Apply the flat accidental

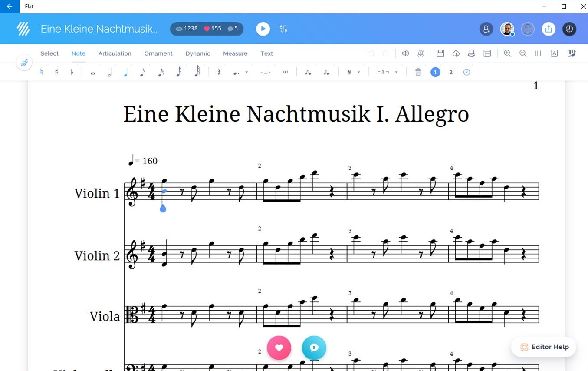72,72
